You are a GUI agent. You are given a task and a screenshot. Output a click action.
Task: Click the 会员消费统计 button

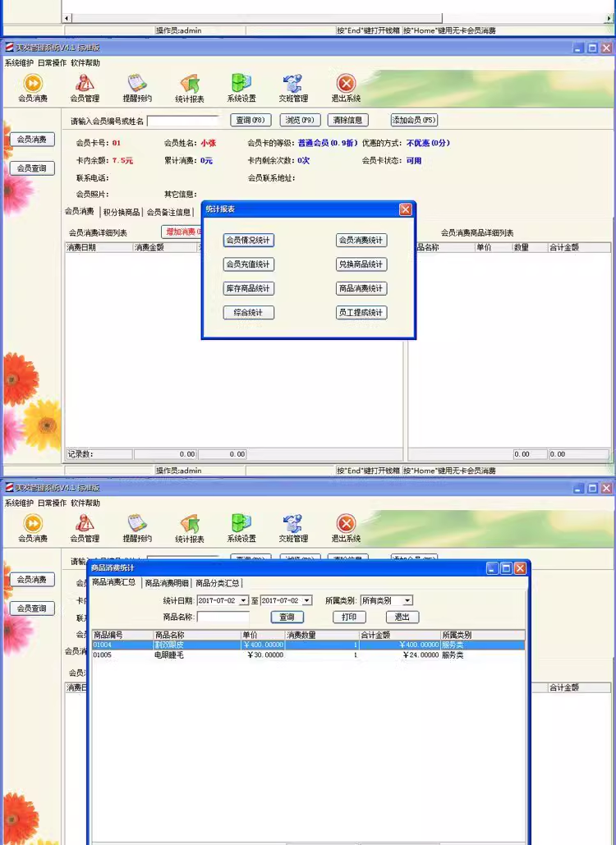coord(361,241)
